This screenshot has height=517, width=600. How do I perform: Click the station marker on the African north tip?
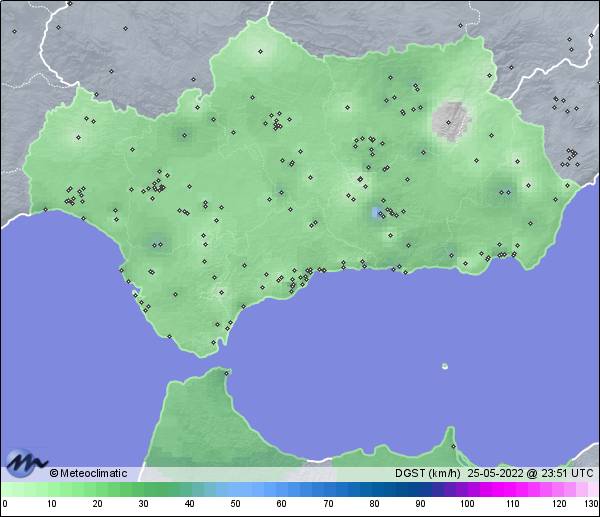click(x=228, y=373)
